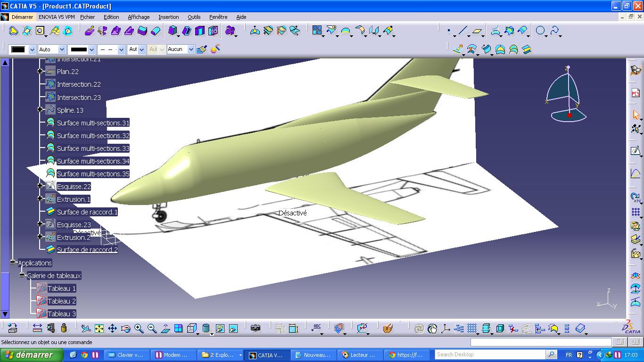644x362 pixels.
Task: Click the Point creation tool
Action: click(449, 31)
